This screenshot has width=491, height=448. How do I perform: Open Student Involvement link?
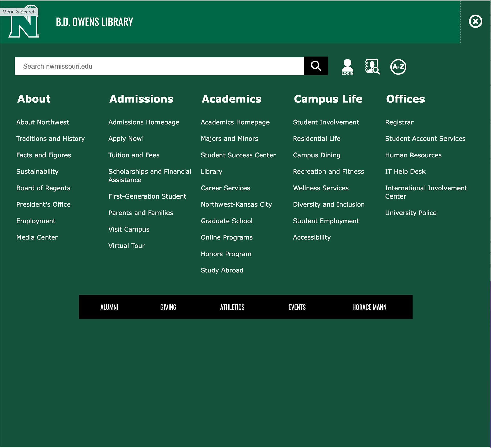pyautogui.click(x=326, y=122)
